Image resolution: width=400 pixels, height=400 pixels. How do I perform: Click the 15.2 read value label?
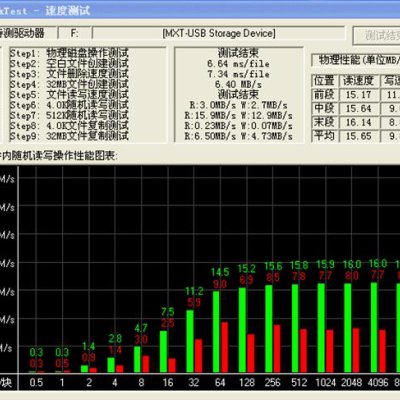click(x=247, y=268)
